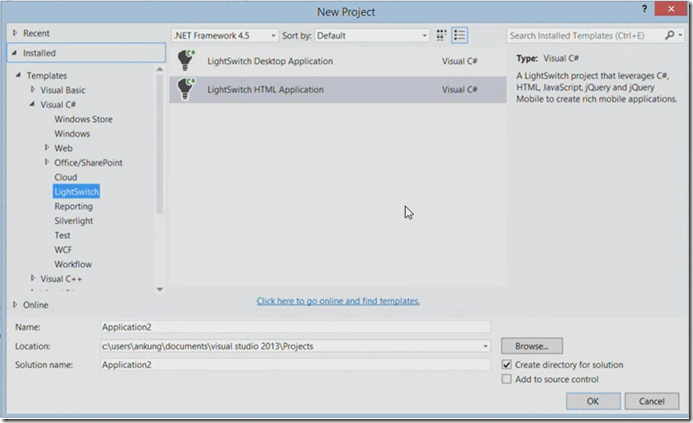
Task: Open the Sort by Default dropdown
Action: pos(372,35)
